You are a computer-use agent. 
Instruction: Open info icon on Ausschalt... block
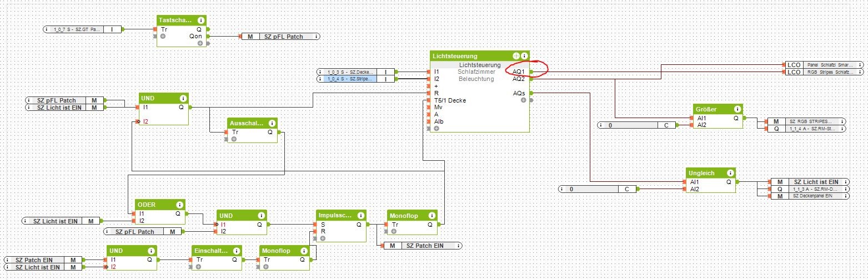[x=271, y=123]
